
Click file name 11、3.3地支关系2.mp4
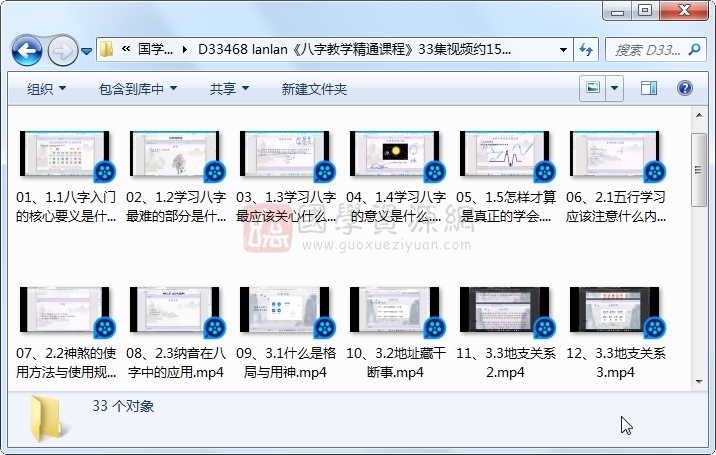pos(506,363)
